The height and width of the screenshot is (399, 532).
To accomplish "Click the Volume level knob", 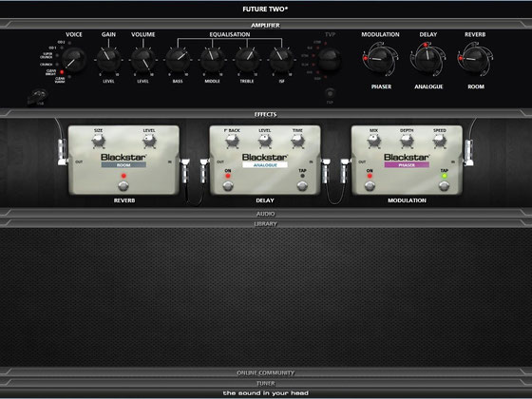I will pos(143,60).
